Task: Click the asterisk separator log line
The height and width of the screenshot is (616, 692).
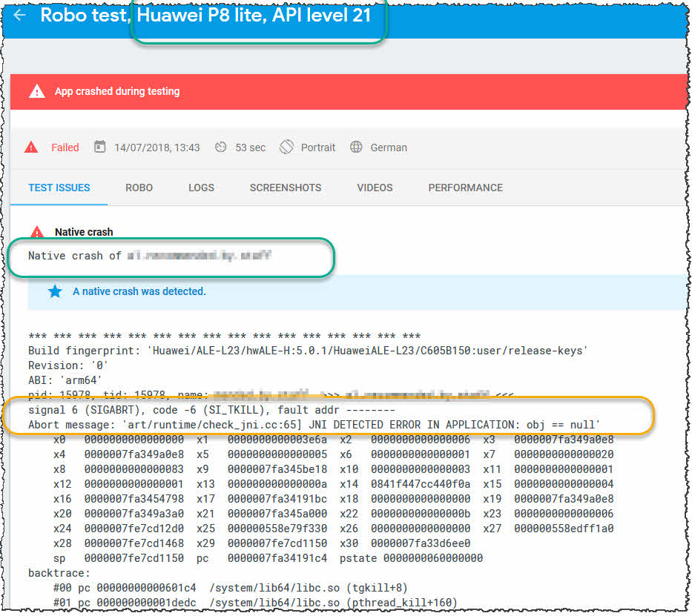Action: [x=224, y=336]
